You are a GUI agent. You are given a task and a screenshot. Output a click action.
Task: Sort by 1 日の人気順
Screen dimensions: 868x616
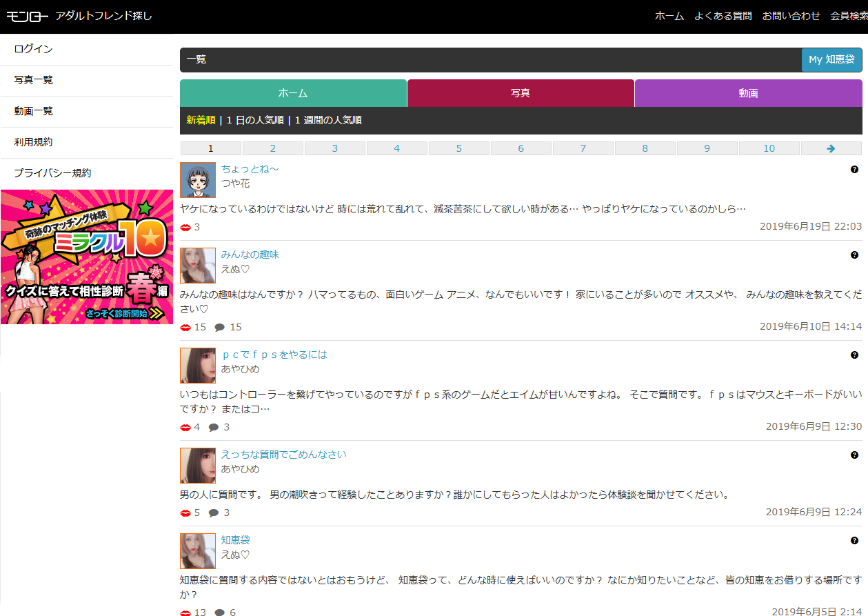[x=255, y=120]
